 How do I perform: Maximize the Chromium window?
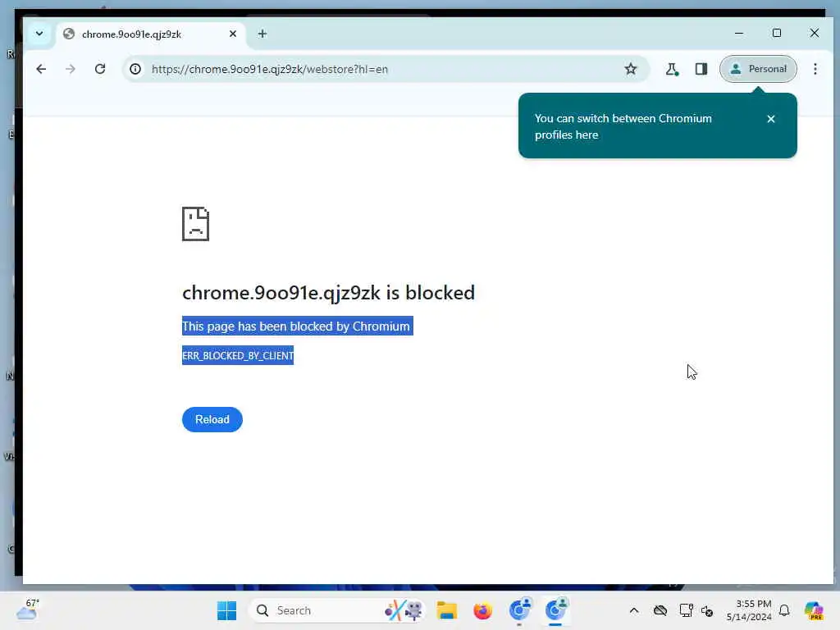777,33
